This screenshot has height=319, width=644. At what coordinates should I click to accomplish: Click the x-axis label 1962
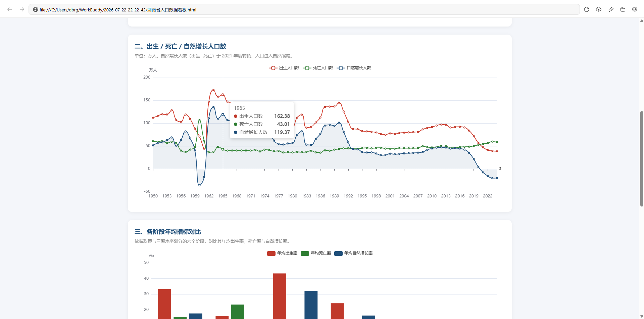pyautogui.click(x=209, y=196)
